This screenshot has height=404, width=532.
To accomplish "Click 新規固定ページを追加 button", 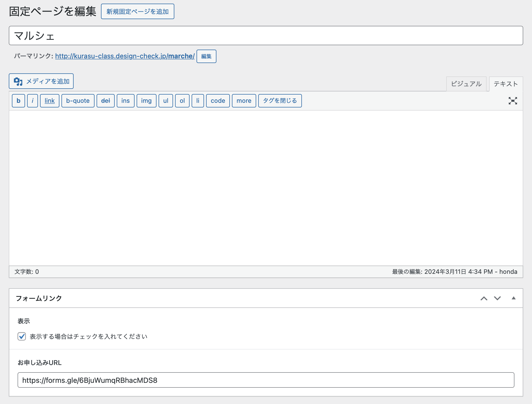I will tap(137, 12).
